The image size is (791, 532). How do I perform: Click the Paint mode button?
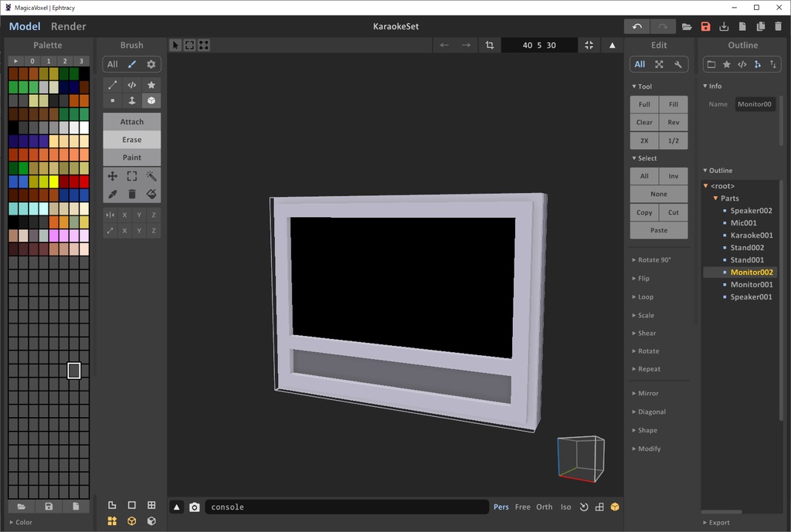(131, 158)
